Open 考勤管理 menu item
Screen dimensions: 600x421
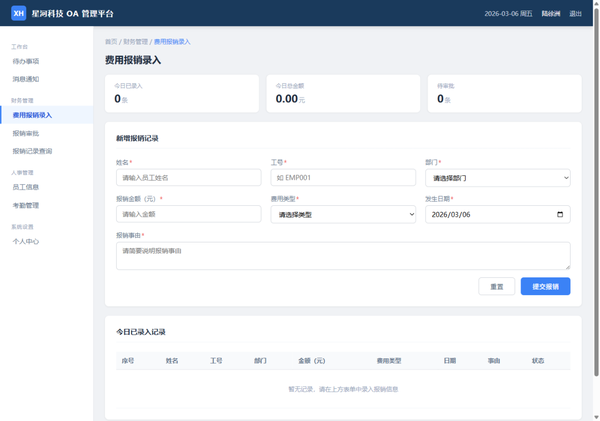point(26,205)
